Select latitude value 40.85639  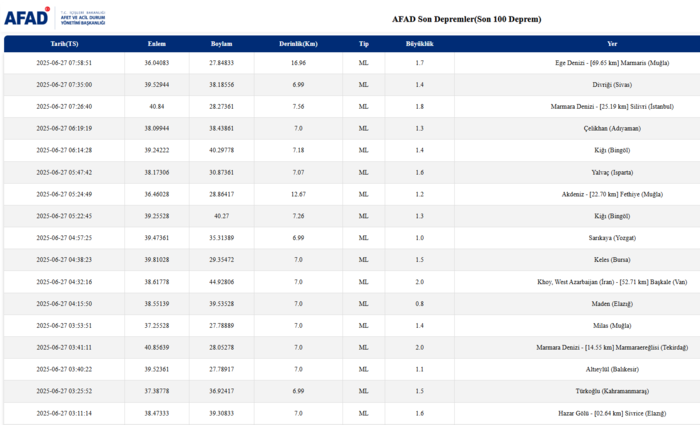(x=157, y=348)
